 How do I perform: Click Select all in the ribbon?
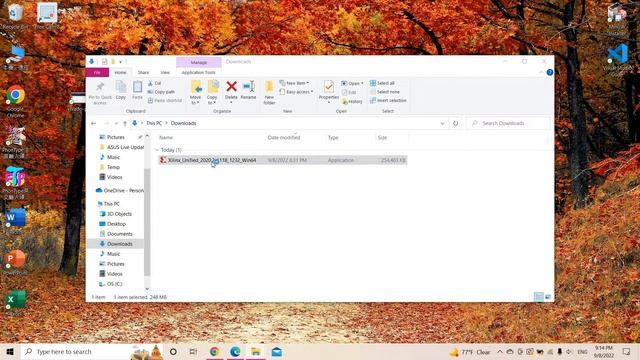click(x=382, y=83)
